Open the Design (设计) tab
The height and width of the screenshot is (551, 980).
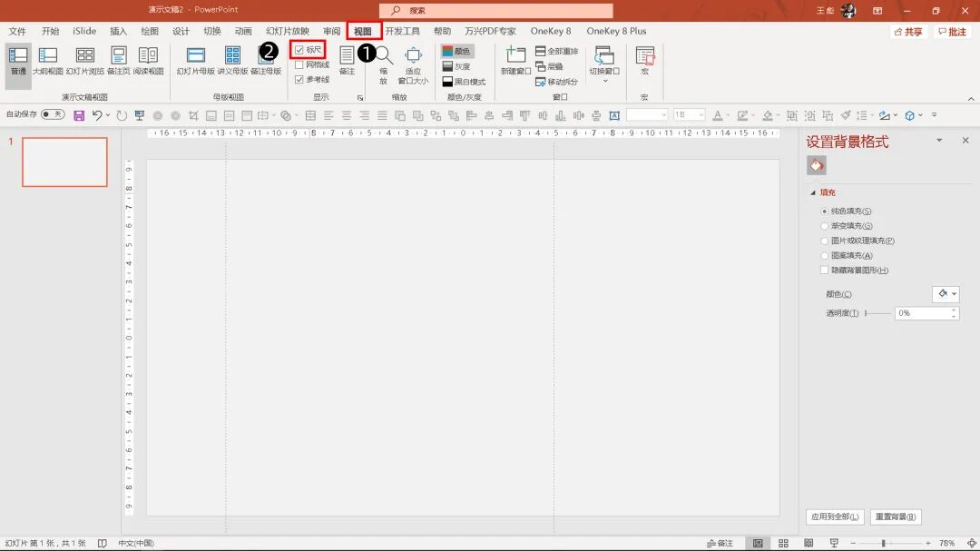pyautogui.click(x=181, y=31)
